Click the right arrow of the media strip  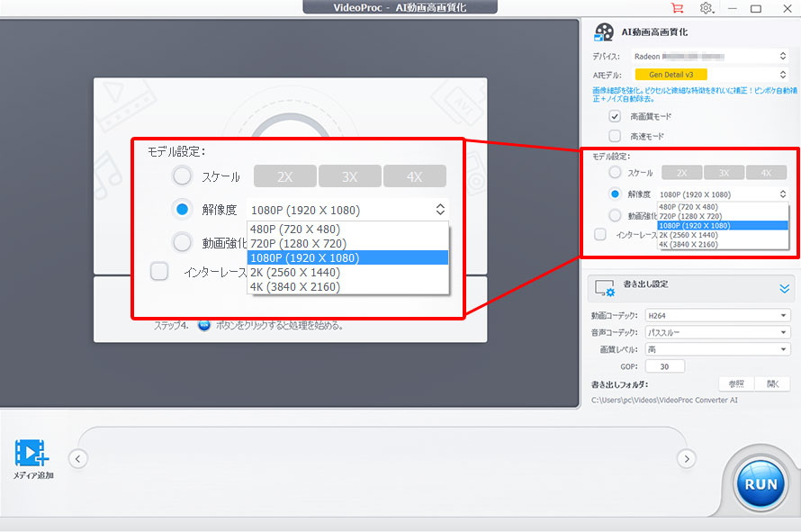686,458
